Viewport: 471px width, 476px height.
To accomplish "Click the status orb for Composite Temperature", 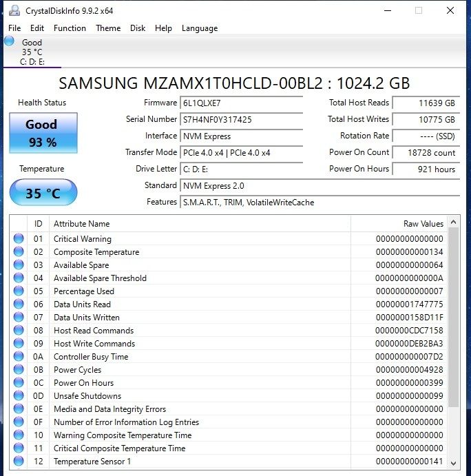I will pos(19,251).
